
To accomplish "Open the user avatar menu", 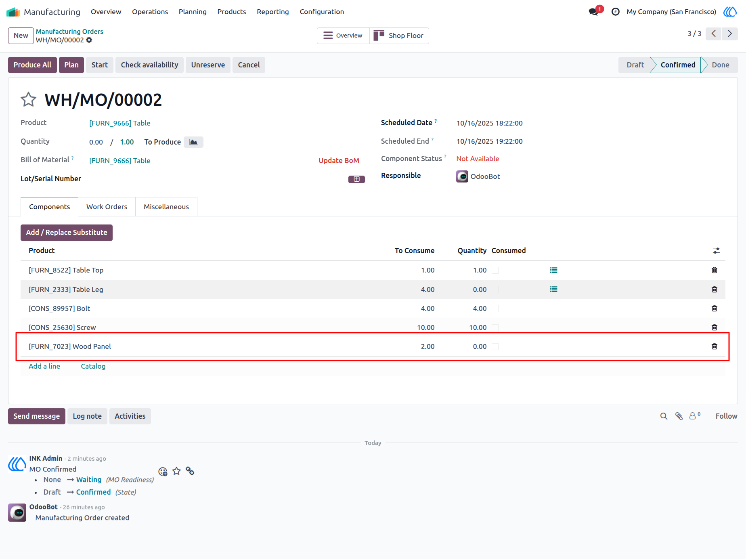I will point(730,12).
